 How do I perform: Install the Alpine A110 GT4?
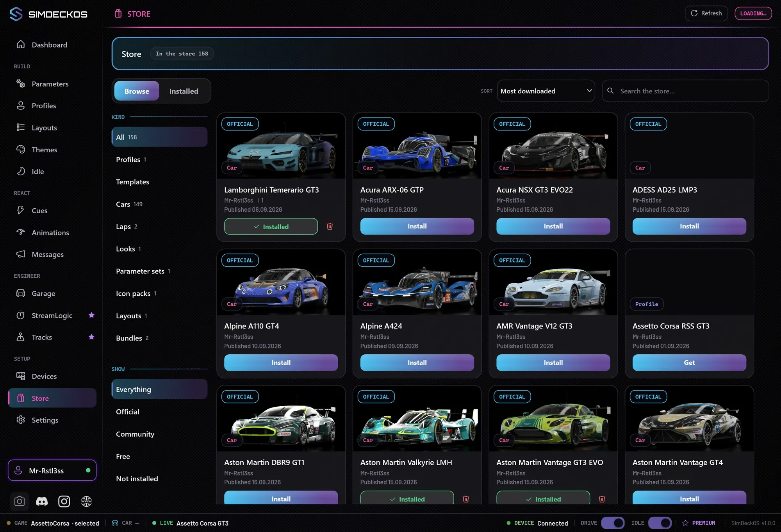[281, 362]
